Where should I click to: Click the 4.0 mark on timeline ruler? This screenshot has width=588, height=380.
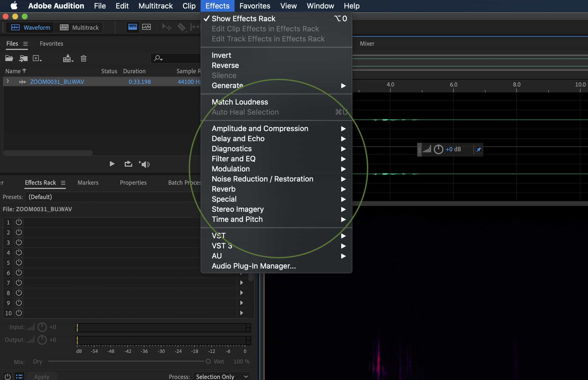390,84
